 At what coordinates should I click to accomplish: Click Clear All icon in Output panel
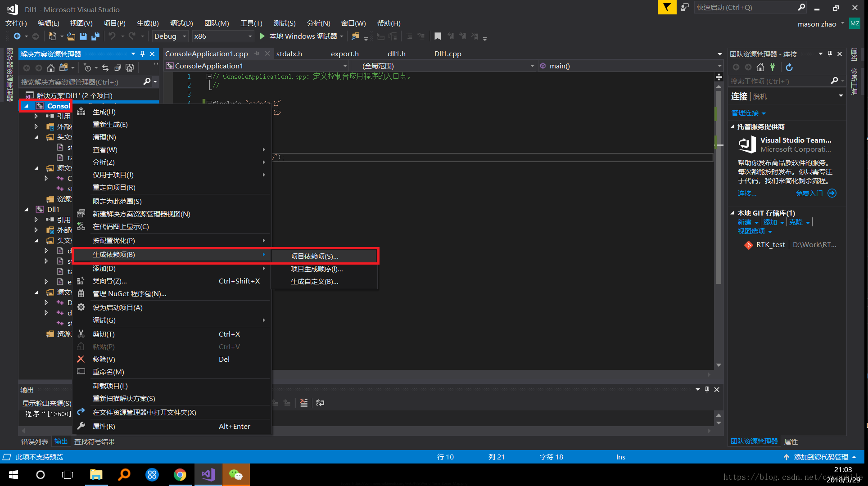point(304,403)
